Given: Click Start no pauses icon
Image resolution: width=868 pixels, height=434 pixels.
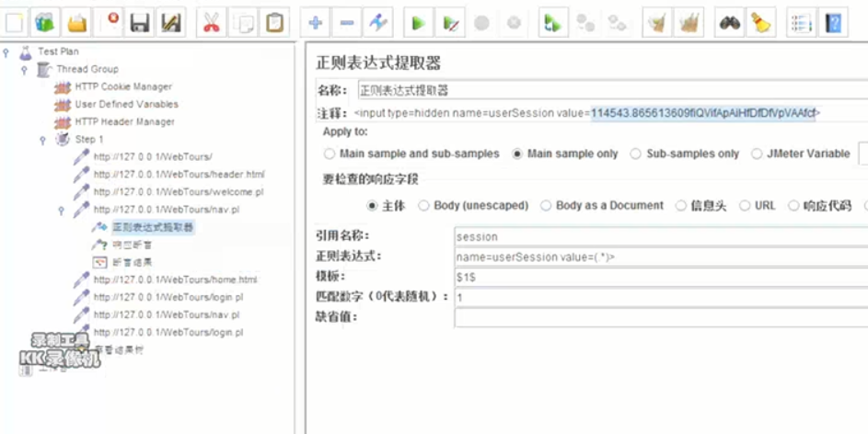Looking at the screenshot, I should pyautogui.click(x=450, y=23).
